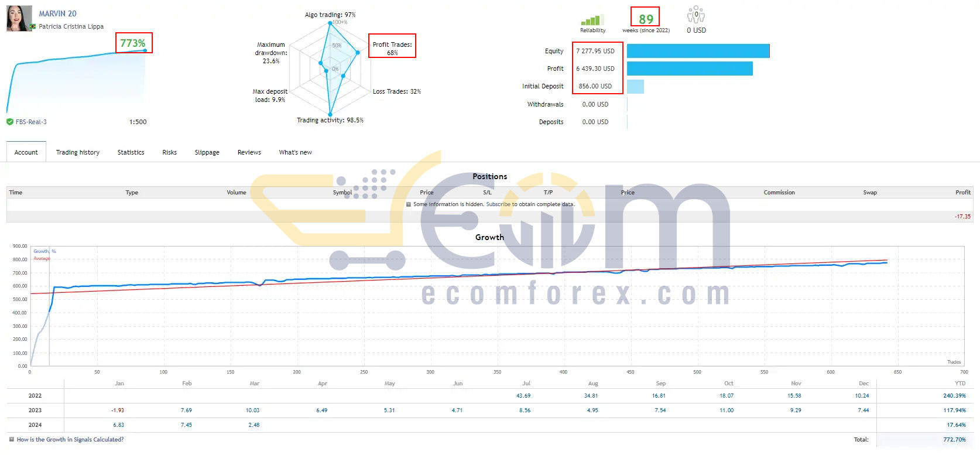
Task: Click the 2022 year row label
Action: 35,396
